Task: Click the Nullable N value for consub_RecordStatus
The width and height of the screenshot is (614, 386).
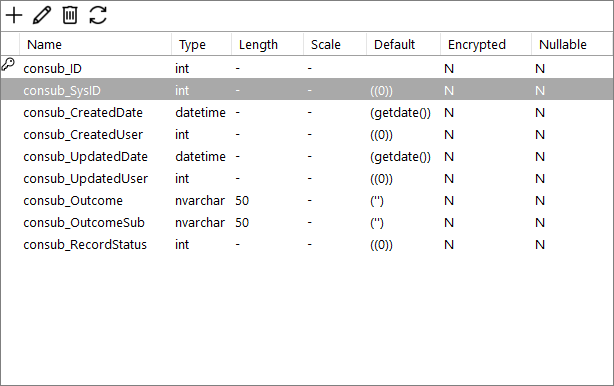Action: point(540,244)
